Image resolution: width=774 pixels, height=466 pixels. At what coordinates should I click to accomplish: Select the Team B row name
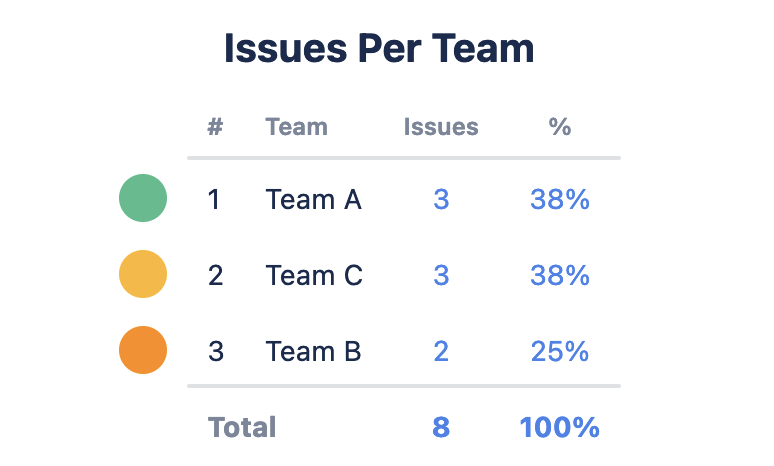click(313, 352)
